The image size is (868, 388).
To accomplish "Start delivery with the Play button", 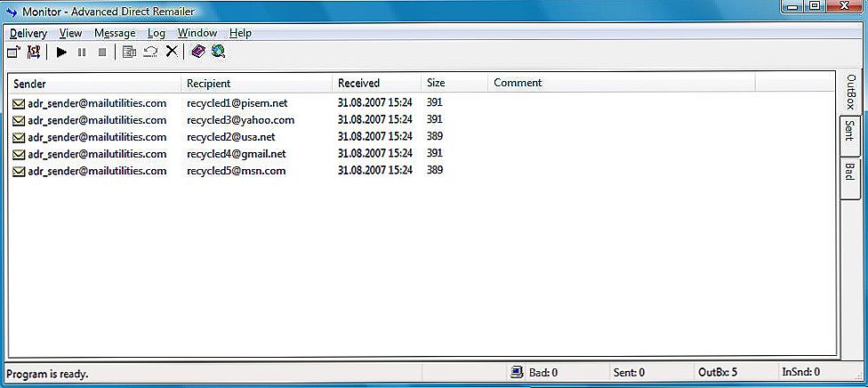I will coord(61,53).
